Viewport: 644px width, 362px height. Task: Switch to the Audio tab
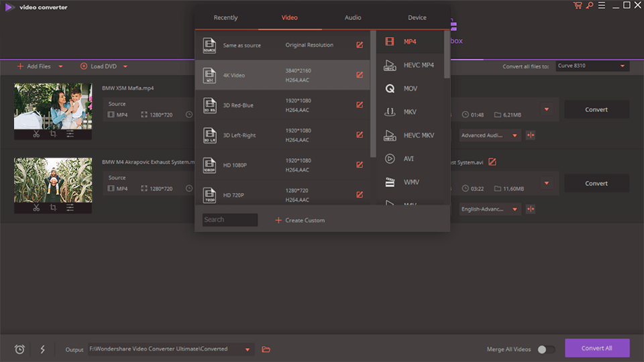point(353,17)
